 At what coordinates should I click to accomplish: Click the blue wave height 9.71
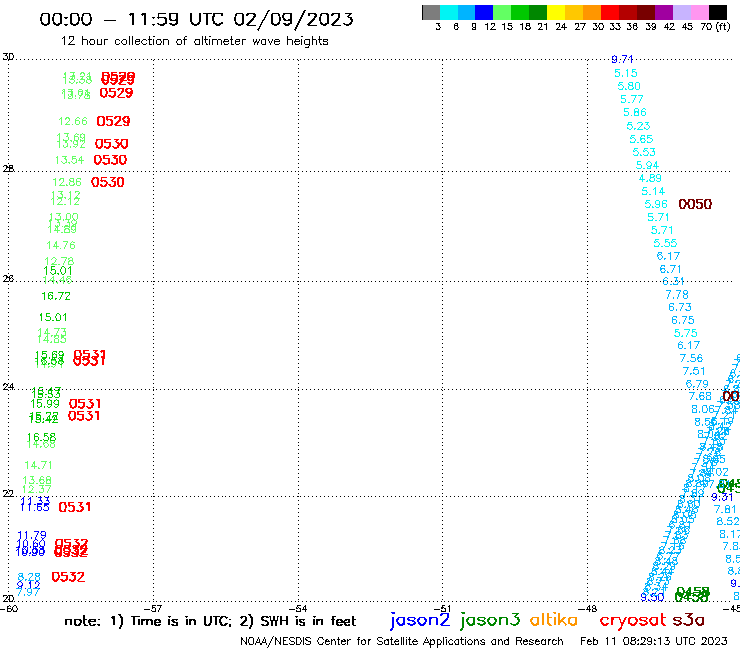click(622, 59)
